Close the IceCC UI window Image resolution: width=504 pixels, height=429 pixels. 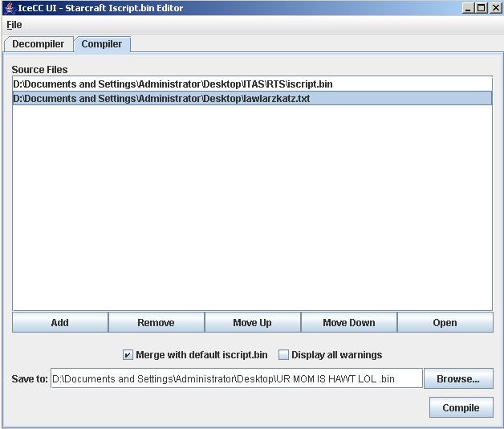point(495,8)
